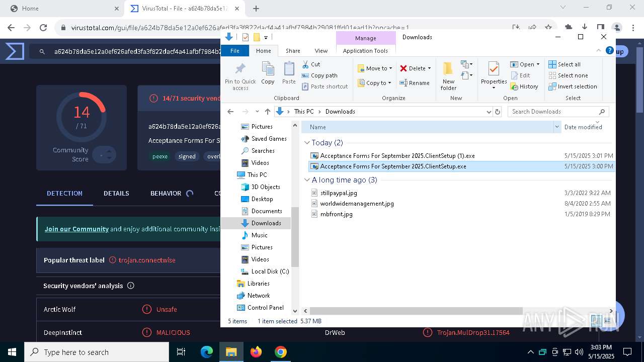Click Copy path in Clipboard group
Screen dimensions: 644x362
[319, 75]
